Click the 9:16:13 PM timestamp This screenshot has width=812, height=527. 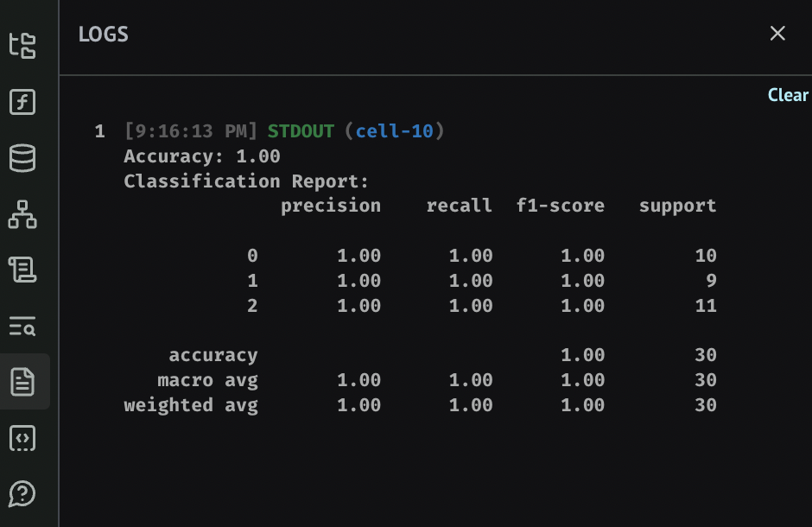click(191, 131)
